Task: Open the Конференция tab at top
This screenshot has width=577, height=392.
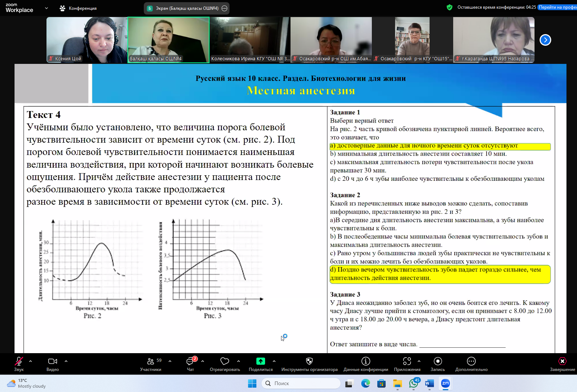Action: (78, 8)
